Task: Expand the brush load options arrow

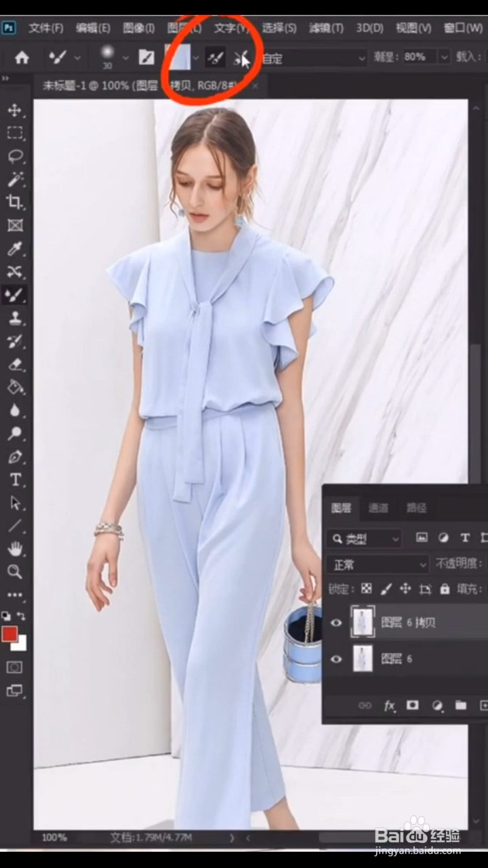Action: click(x=196, y=58)
